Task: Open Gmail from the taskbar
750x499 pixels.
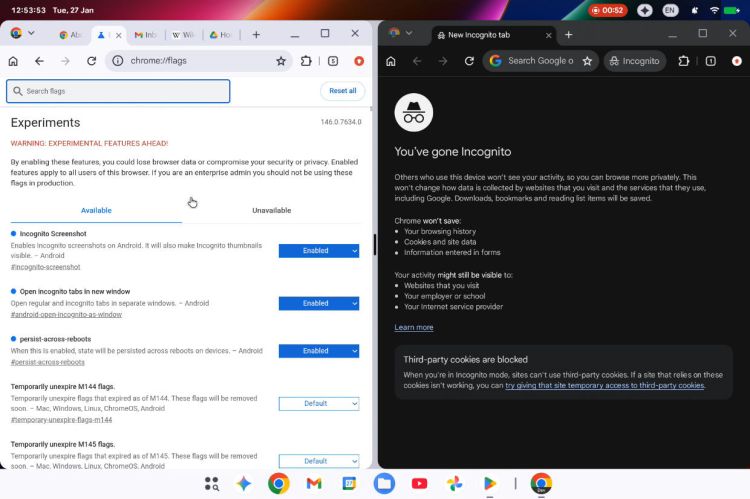Action: (314, 484)
